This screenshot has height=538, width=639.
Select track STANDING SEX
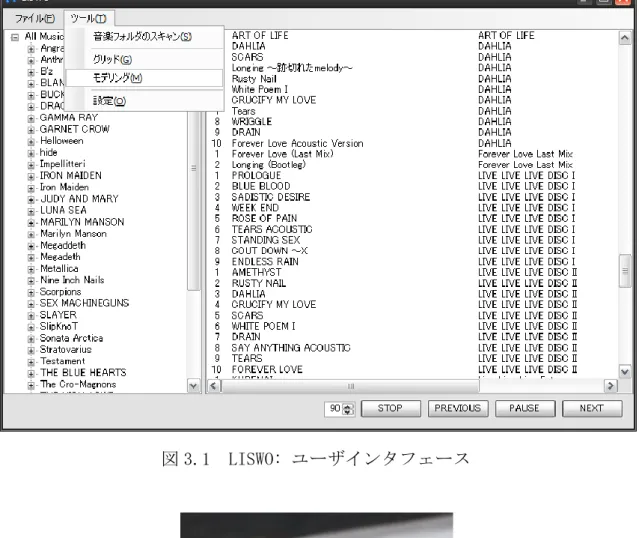click(266, 240)
